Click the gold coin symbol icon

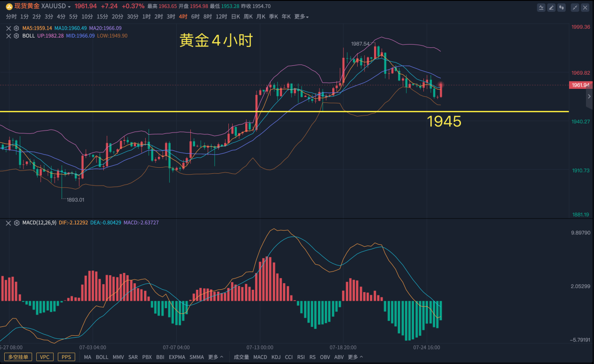9,6
